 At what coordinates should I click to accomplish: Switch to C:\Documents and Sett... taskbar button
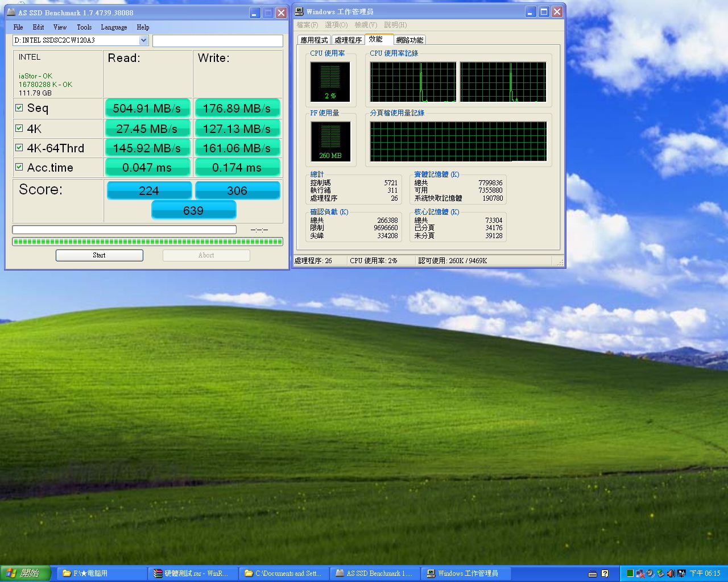pos(283,573)
